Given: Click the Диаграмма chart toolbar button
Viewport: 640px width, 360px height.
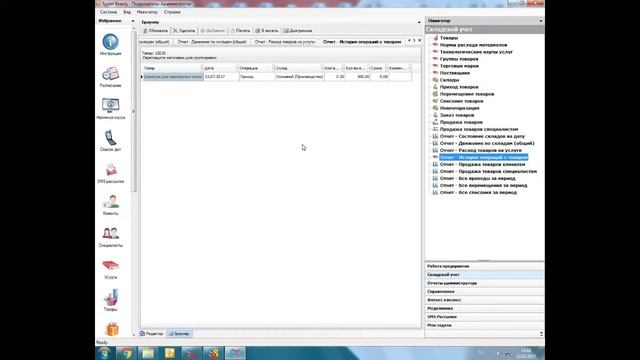Looking at the screenshot, I should click(298, 31).
